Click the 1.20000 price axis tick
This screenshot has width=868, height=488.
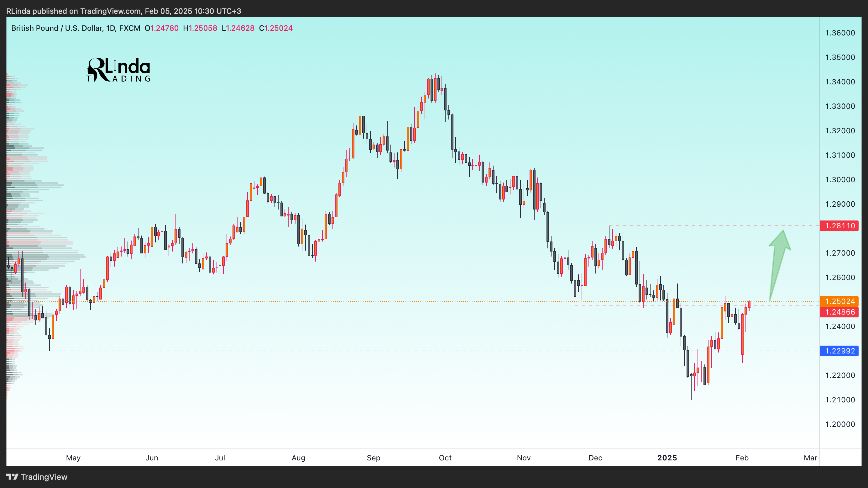pyautogui.click(x=840, y=424)
